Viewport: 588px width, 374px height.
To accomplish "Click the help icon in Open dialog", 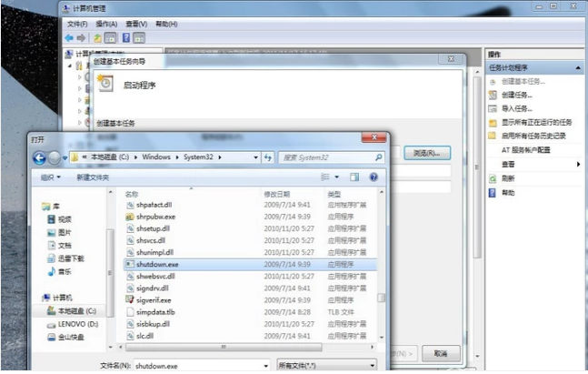I will tap(372, 177).
